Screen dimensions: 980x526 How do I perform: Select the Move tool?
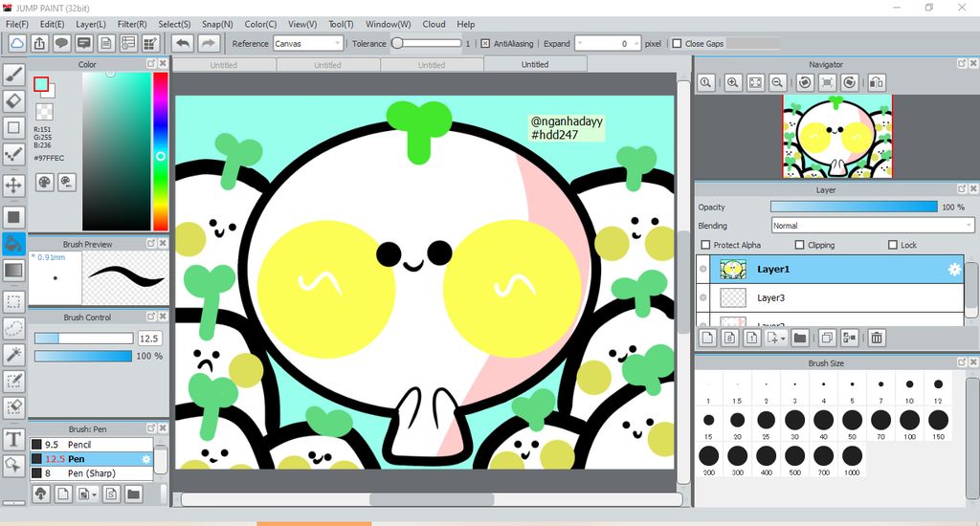[13, 185]
